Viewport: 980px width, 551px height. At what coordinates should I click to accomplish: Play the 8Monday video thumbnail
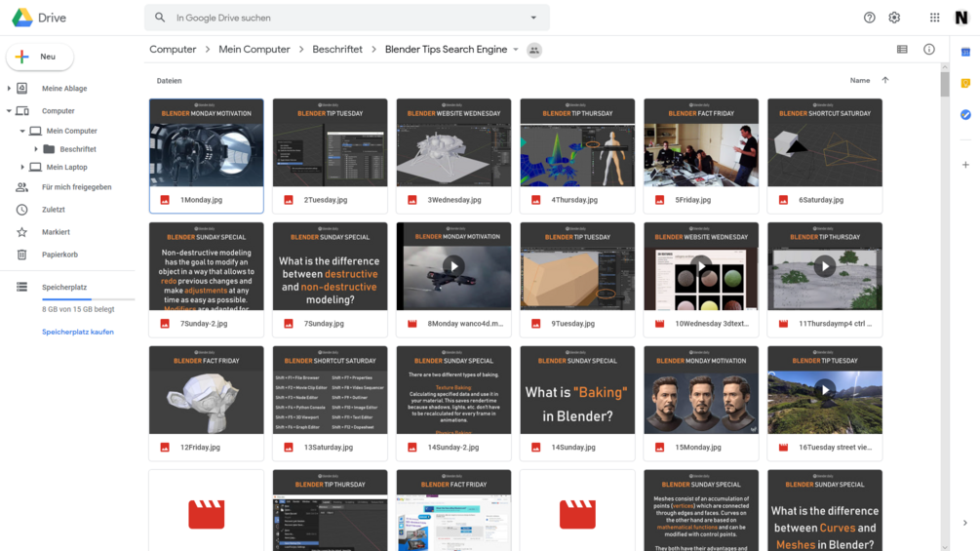click(x=453, y=266)
